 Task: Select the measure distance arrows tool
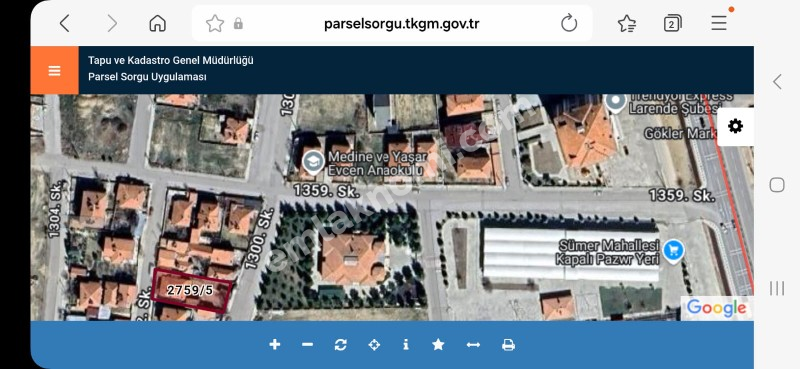pyautogui.click(x=473, y=345)
